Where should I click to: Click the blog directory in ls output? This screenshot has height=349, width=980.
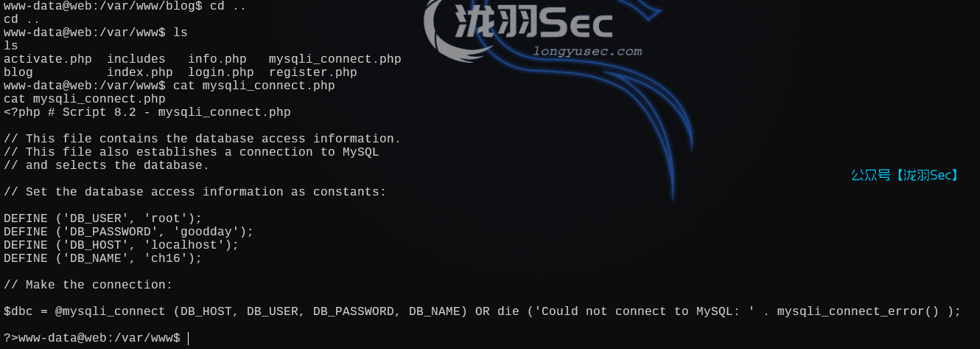coord(18,72)
